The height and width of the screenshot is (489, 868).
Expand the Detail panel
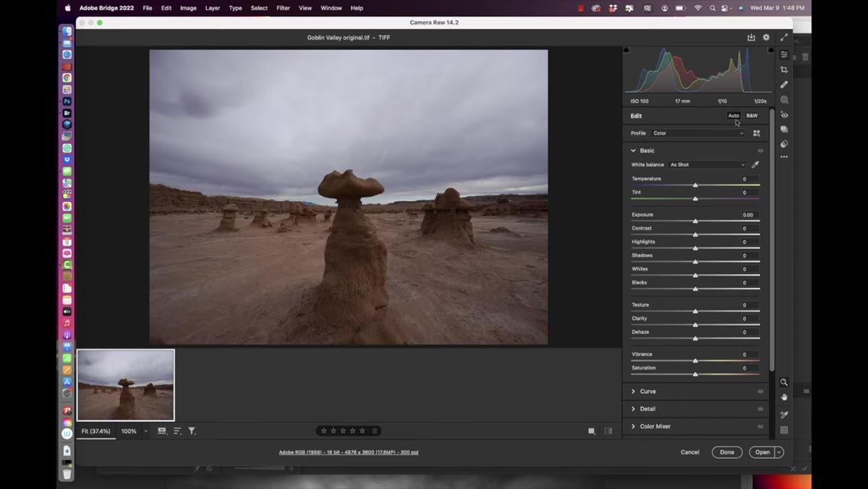coord(633,409)
